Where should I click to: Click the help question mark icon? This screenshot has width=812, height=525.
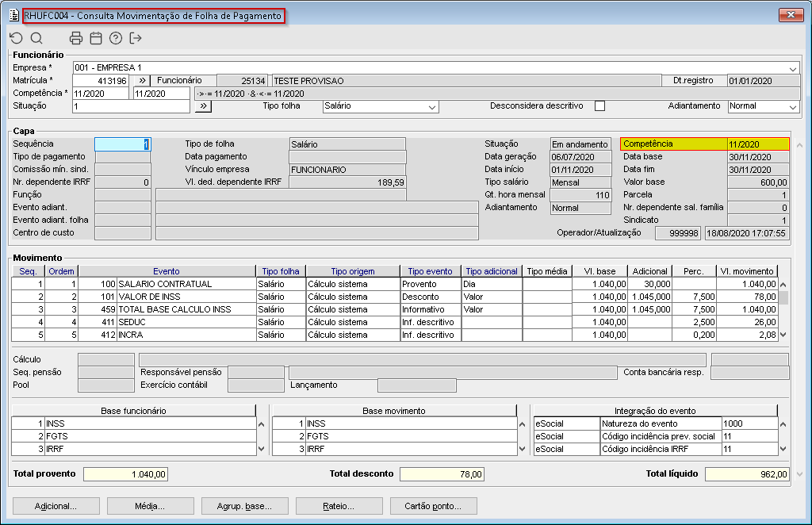[x=116, y=38]
